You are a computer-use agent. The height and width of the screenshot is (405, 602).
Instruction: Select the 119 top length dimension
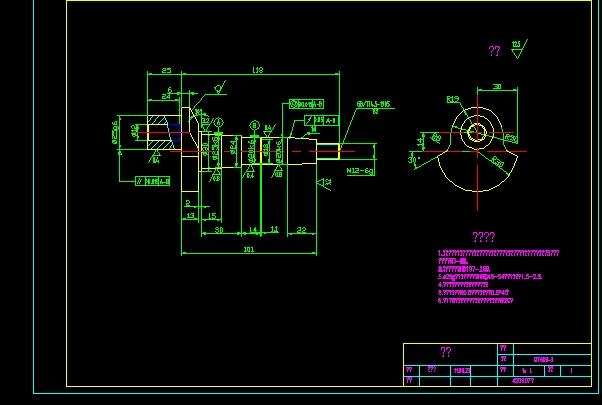258,70
